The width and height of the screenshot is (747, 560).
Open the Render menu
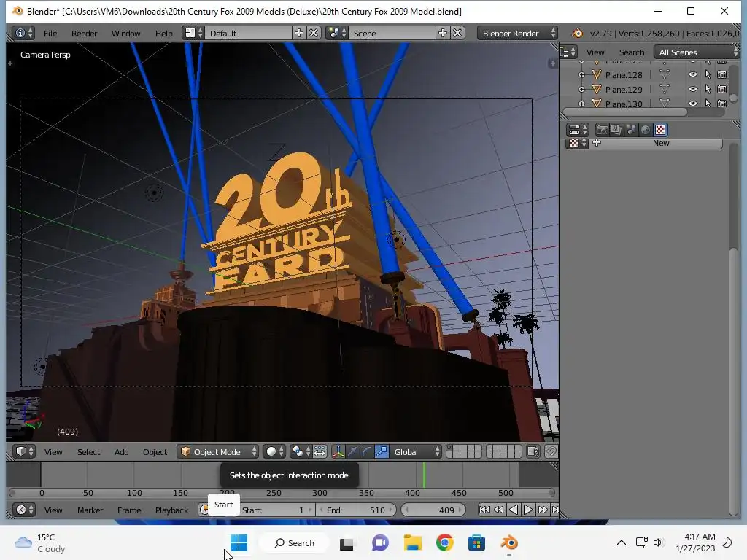tap(84, 34)
